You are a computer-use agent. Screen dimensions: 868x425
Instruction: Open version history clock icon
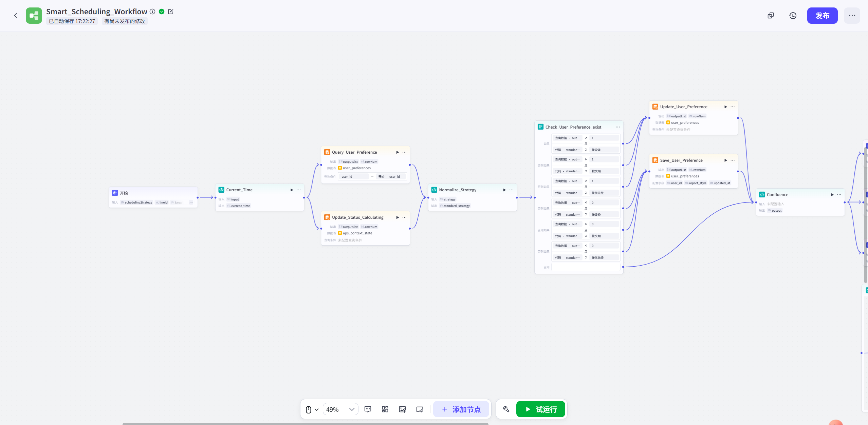tap(793, 16)
